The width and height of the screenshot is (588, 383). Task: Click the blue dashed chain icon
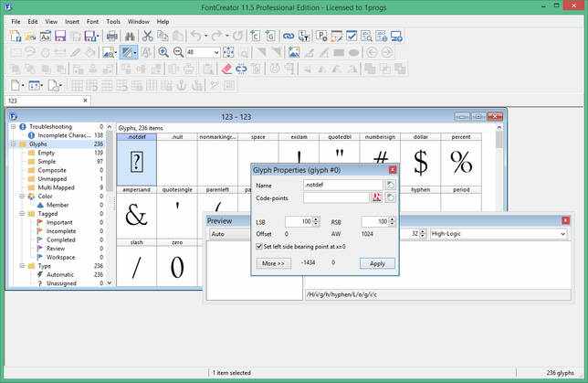pyautogui.click(x=241, y=69)
